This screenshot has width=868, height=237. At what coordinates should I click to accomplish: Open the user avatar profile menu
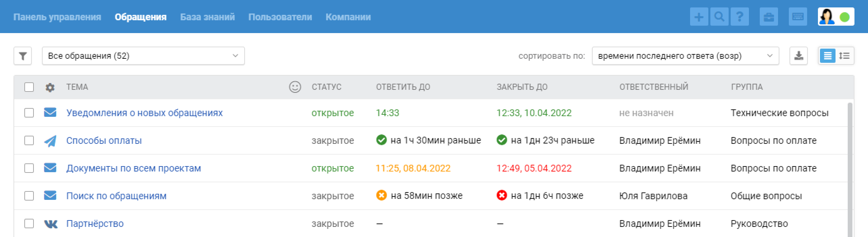[x=836, y=17]
